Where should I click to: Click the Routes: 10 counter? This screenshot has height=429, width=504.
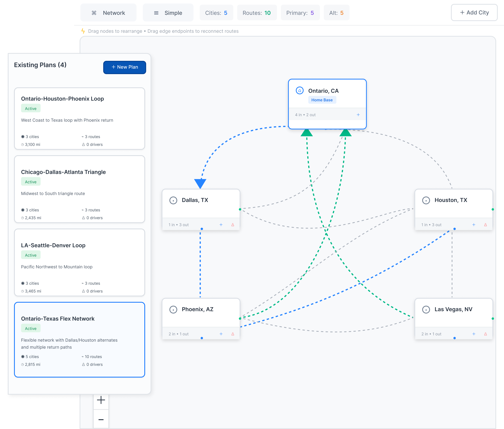257,13
